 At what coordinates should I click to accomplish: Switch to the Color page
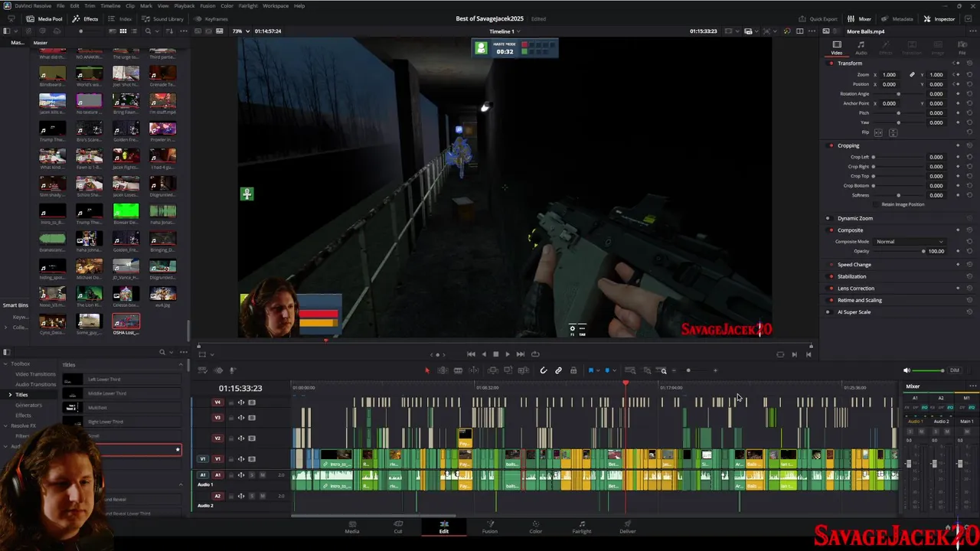click(x=536, y=527)
